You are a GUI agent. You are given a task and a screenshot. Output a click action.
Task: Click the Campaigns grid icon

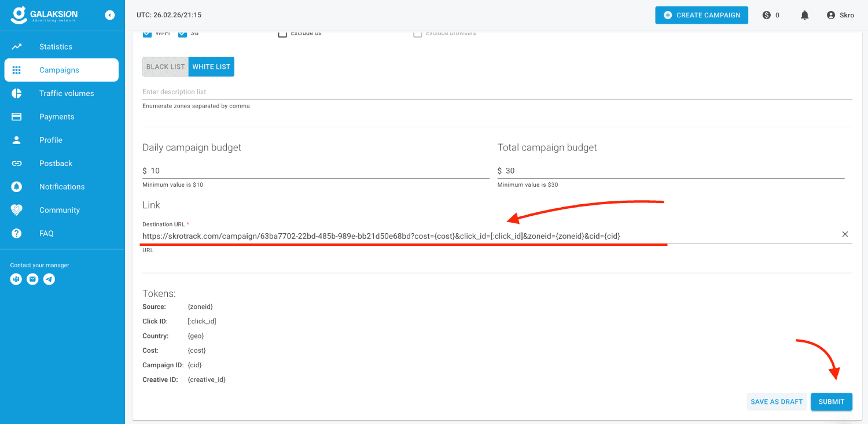(x=17, y=70)
